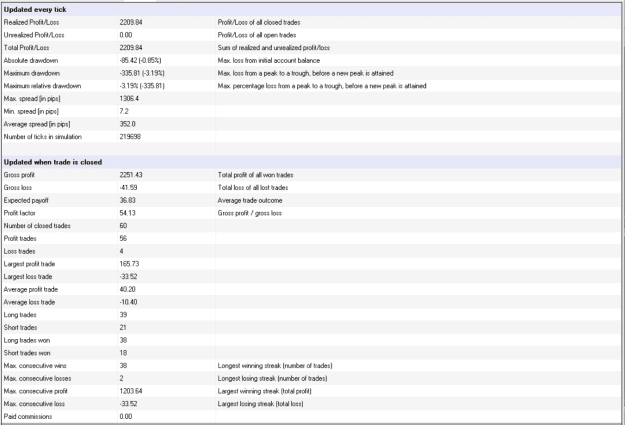Click the closed trades value 60
The width and height of the screenshot is (625, 425).
tap(123, 226)
